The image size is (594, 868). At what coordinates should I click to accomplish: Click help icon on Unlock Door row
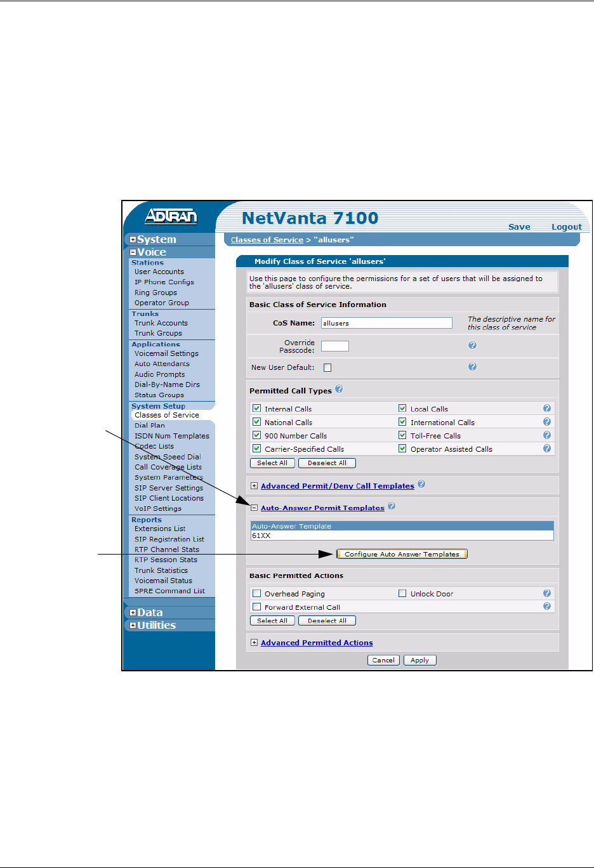pyautogui.click(x=547, y=593)
